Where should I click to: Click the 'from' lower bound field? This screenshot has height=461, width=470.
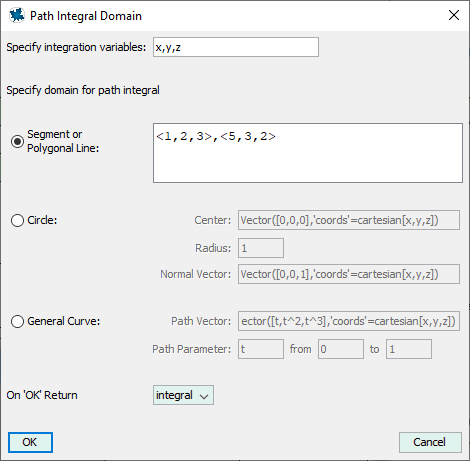click(341, 349)
